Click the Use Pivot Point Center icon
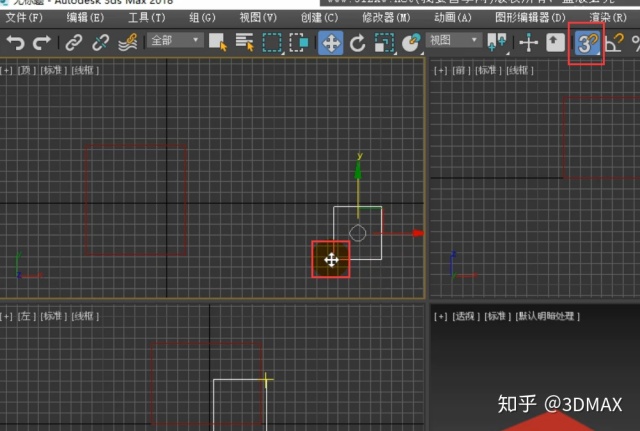 [x=497, y=42]
